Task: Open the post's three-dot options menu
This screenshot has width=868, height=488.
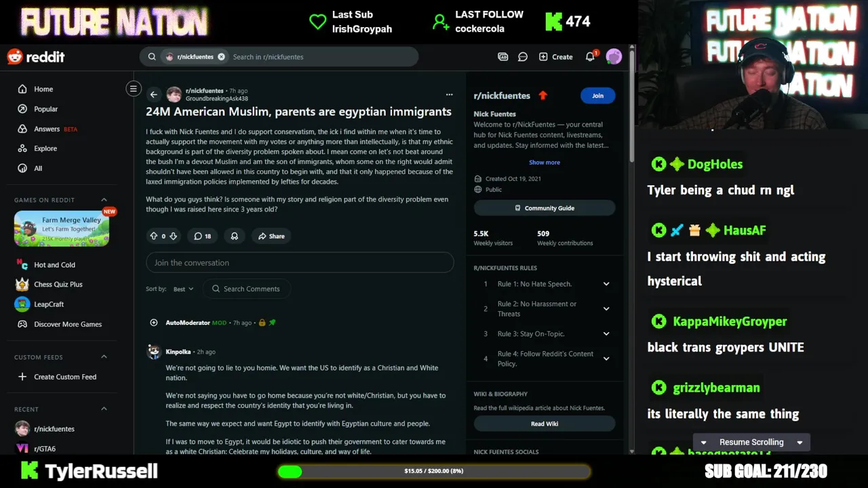Action: (x=449, y=95)
